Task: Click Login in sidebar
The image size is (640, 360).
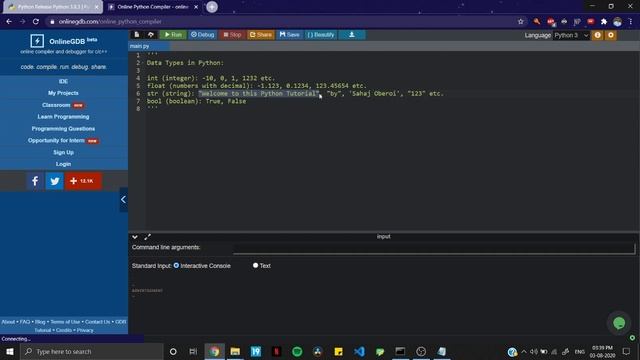Action: [x=63, y=164]
